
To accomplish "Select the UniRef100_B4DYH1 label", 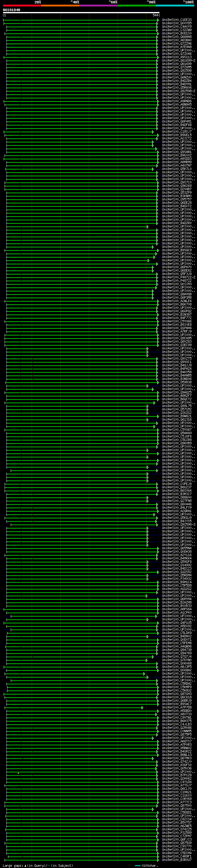I will coord(176,84).
